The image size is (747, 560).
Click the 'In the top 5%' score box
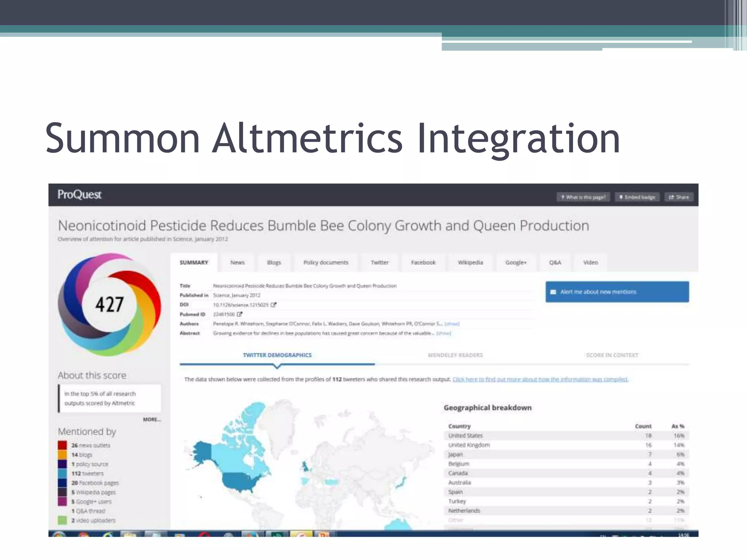tap(109, 398)
